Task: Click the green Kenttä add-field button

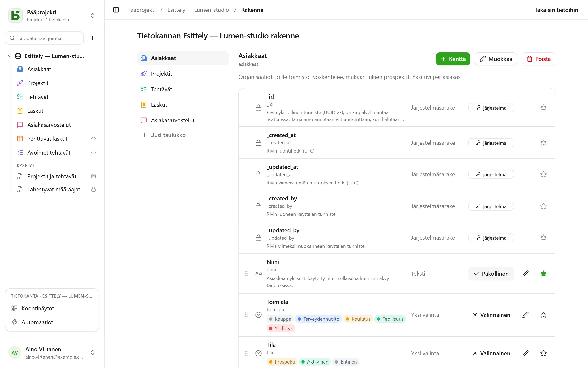Action: [x=453, y=59]
